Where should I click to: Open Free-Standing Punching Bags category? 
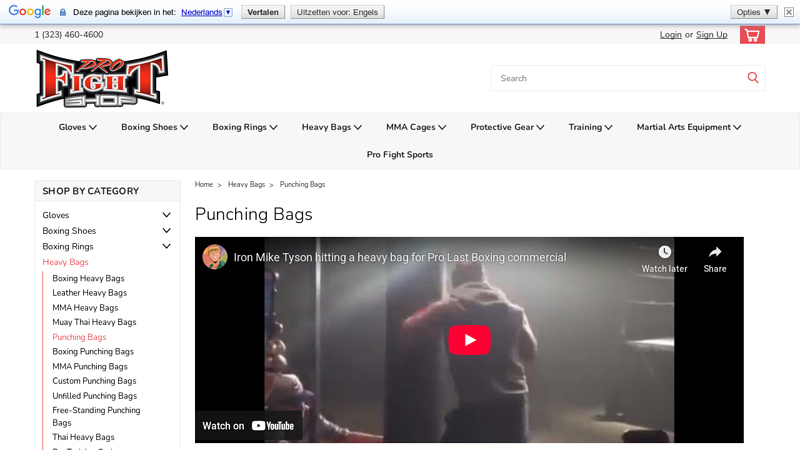click(96, 416)
